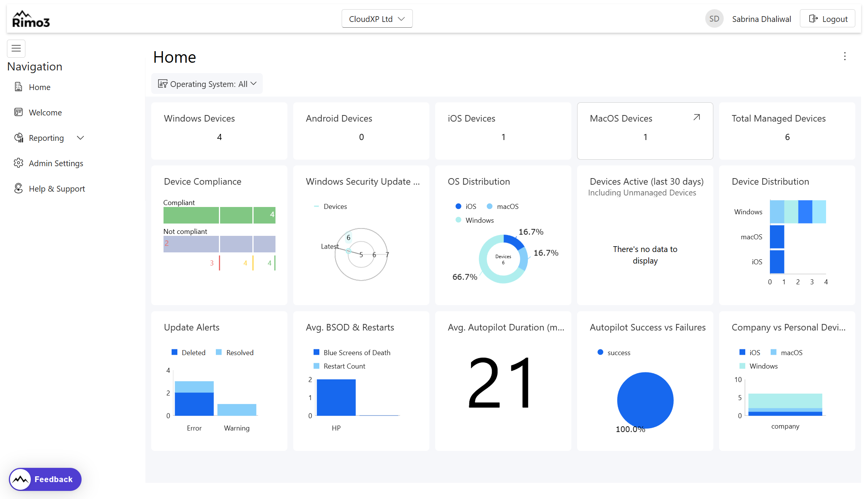Open the MacOS Devices expand arrow
Image resolution: width=868 pixels, height=499 pixels.
[696, 117]
